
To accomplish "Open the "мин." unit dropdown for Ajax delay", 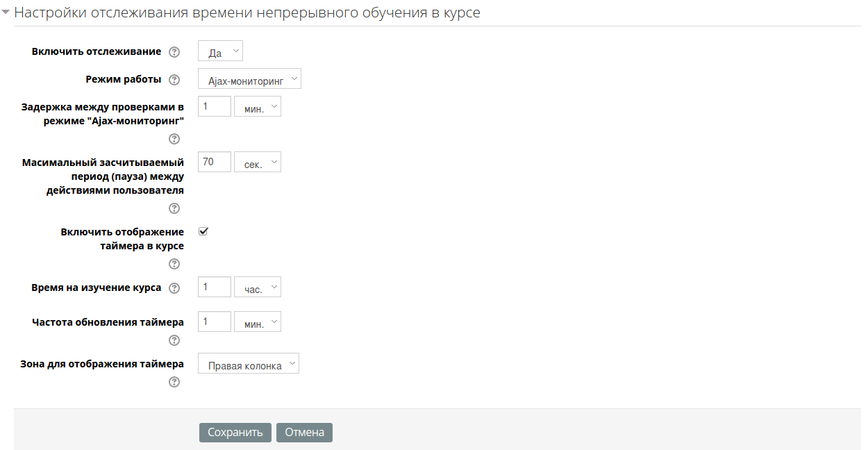I will click(258, 108).
